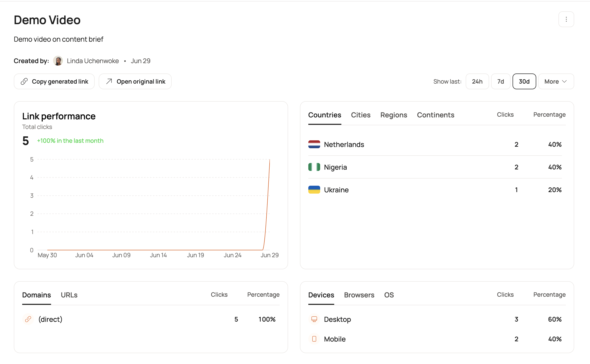Viewport: 590px width, 364px height.
Task: Click the Ukraine 20% percentage value
Action: click(555, 190)
